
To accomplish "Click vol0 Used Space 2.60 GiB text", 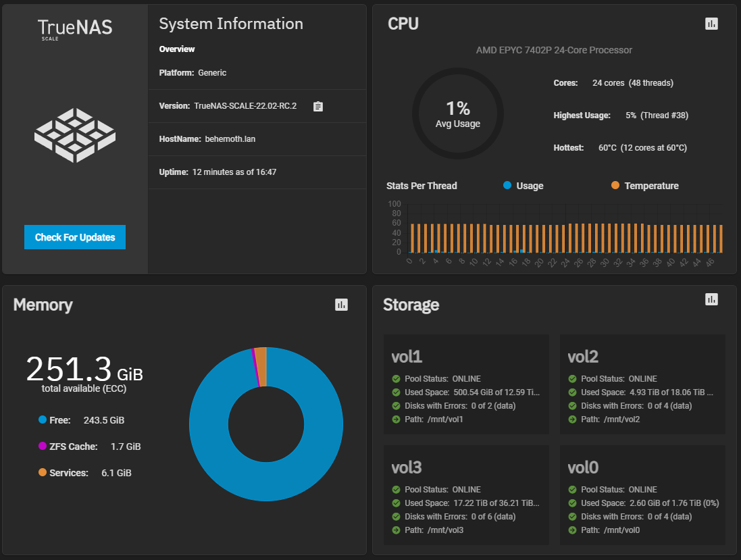I will 674,503.
